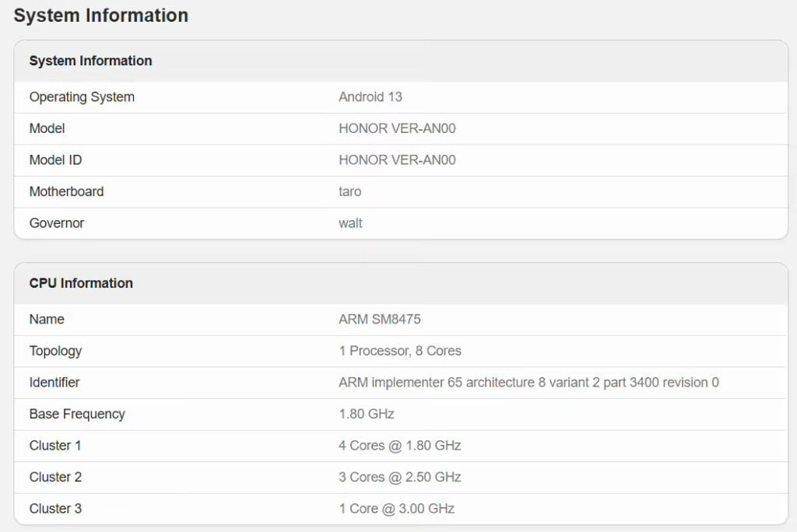Click the Model ID row label
The width and height of the screenshot is (797, 532).
pyautogui.click(x=55, y=160)
